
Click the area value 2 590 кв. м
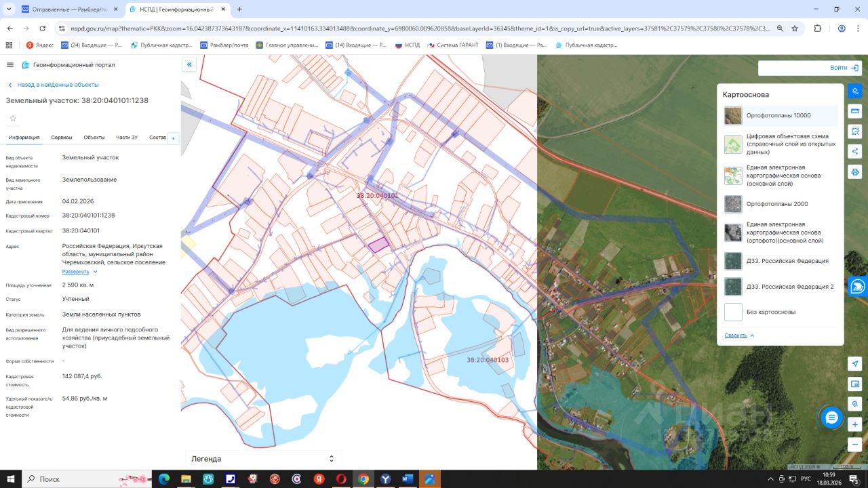[x=78, y=285]
